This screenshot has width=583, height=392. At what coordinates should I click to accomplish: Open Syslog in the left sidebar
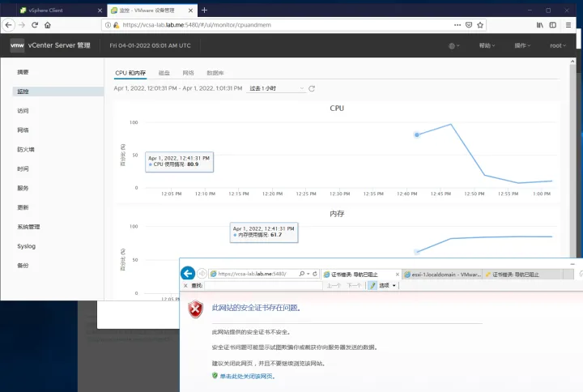[27, 246]
